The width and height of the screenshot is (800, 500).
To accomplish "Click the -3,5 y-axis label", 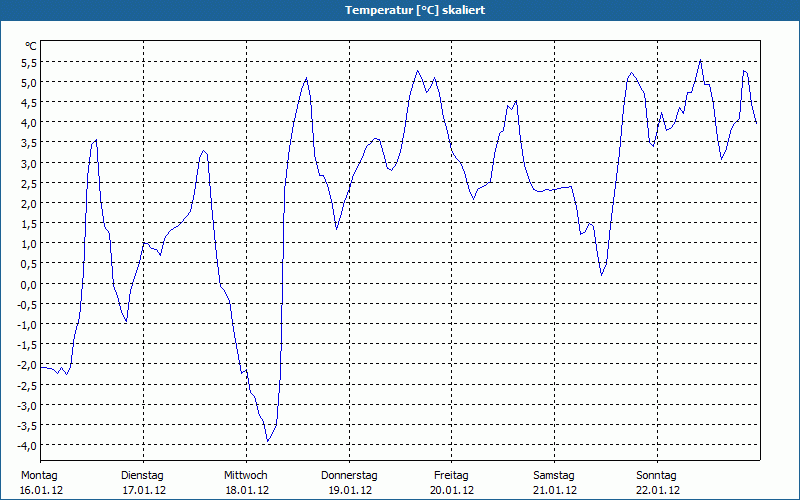I will [27, 425].
